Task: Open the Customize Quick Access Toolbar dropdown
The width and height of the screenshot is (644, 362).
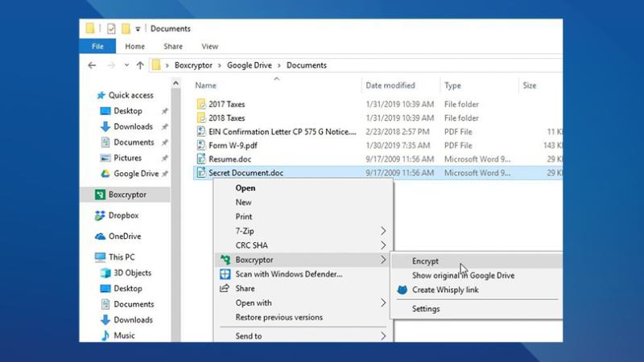Action: tap(138, 29)
